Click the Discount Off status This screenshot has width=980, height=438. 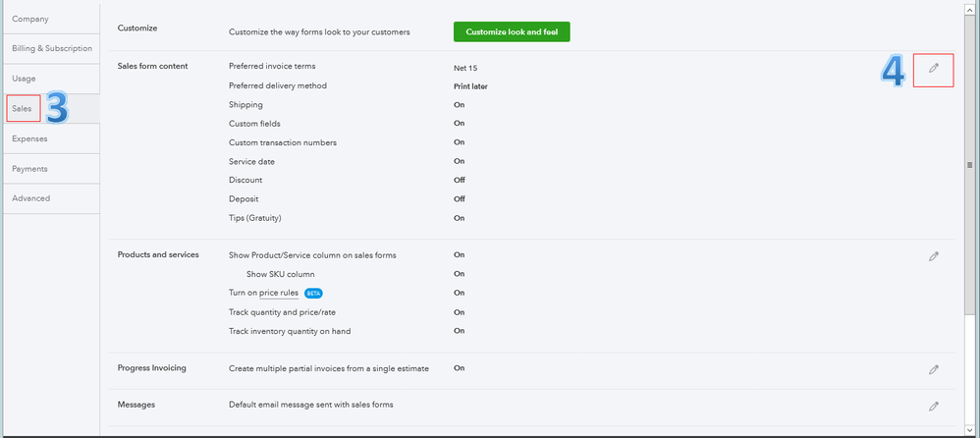(459, 181)
